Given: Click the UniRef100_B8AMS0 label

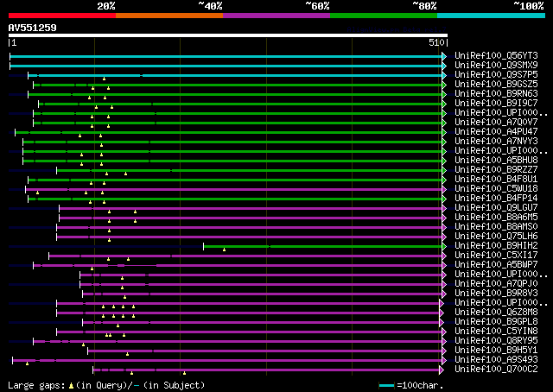Looking at the screenshot, I should click(x=496, y=227).
